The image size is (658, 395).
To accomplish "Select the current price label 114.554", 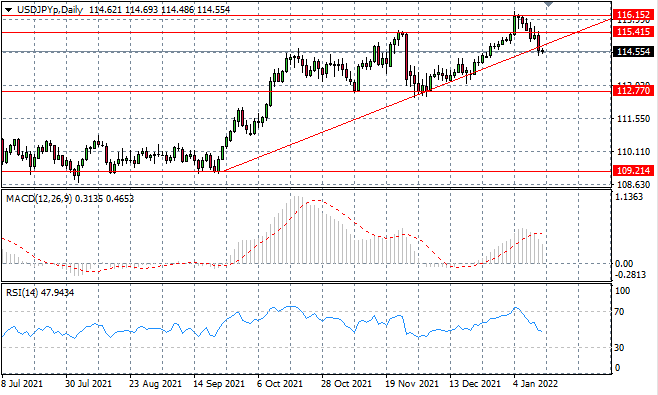I will (634, 52).
